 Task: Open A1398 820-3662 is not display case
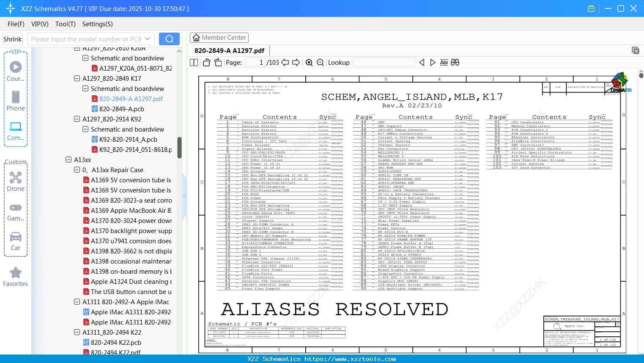click(x=131, y=251)
